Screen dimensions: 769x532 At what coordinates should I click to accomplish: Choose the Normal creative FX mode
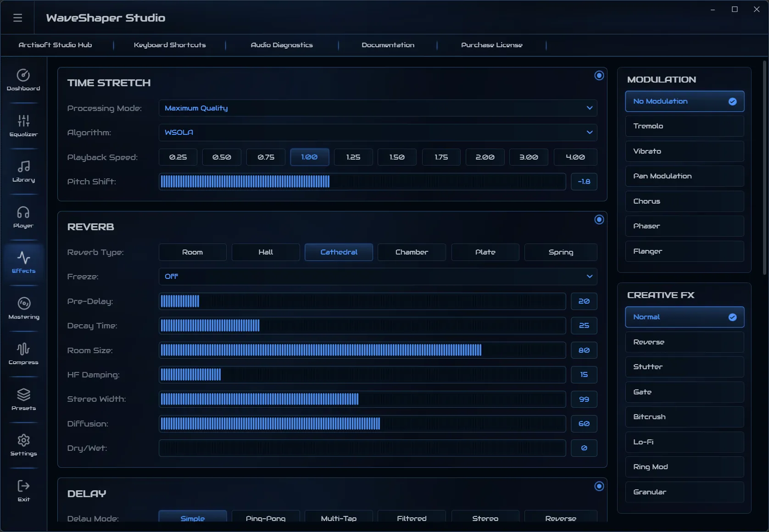pyautogui.click(x=685, y=317)
